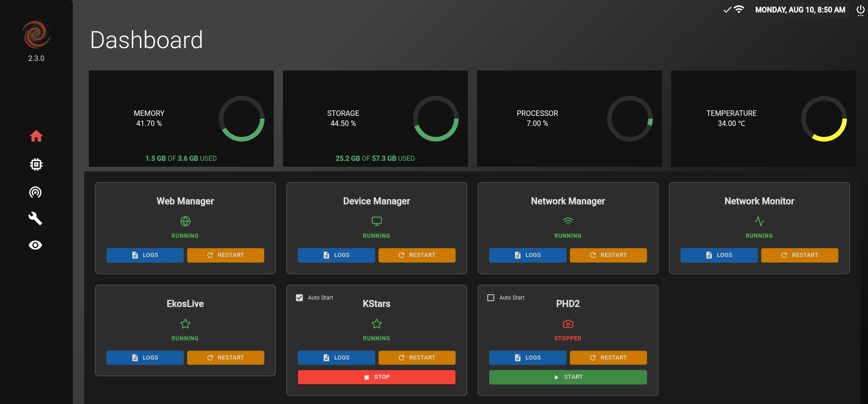The width and height of the screenshot is (868, 404).
Task: Click the Web Manager globe icon
Action: point(185,221)
